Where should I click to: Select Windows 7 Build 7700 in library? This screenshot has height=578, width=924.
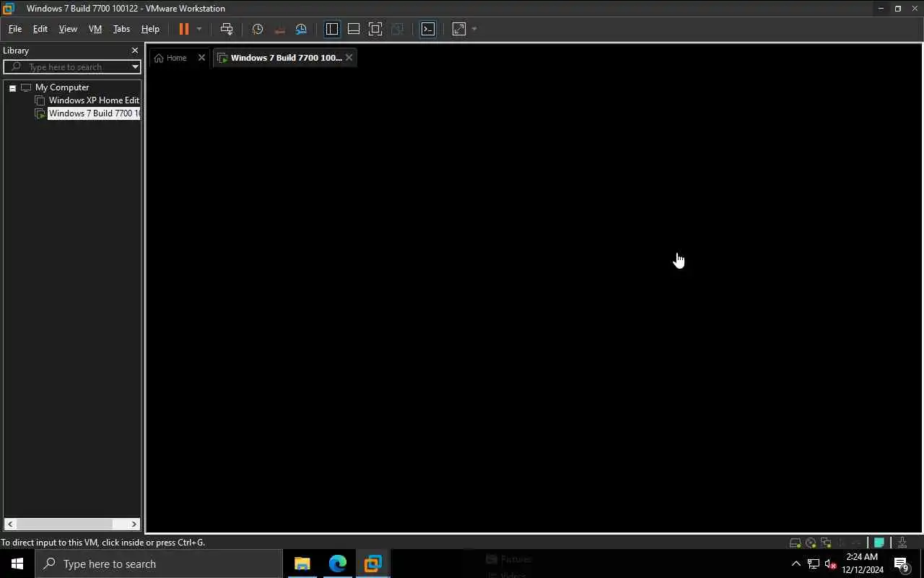(94, 113)
